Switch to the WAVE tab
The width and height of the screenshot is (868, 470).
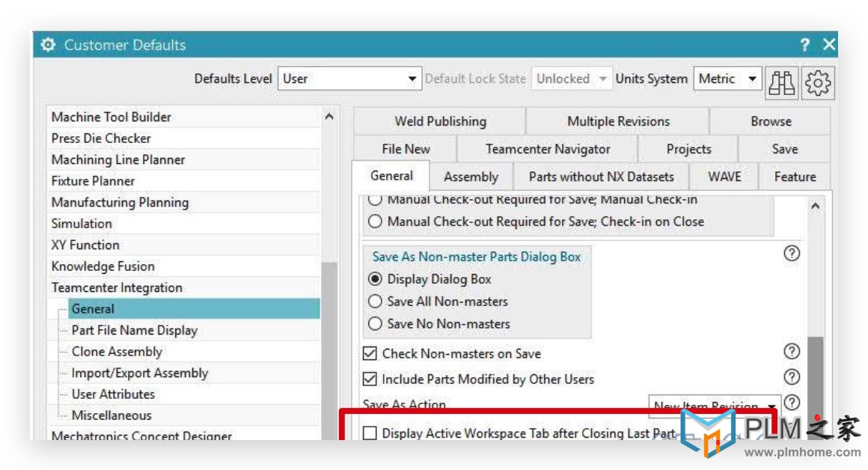tap(724, 177)
